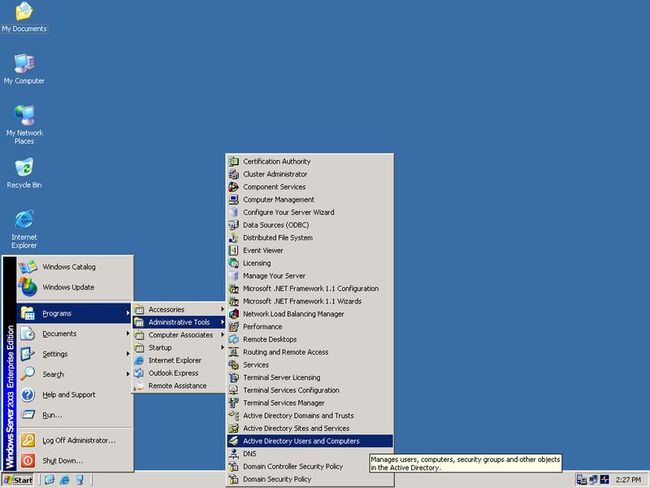Open Active Directory Users and Computers
The image size is (650, 488).
point(310,441)
